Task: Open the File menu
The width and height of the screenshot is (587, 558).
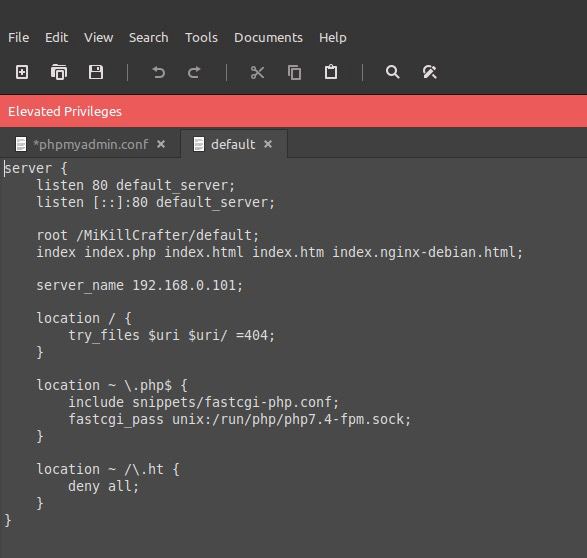Action: point(19,37)
